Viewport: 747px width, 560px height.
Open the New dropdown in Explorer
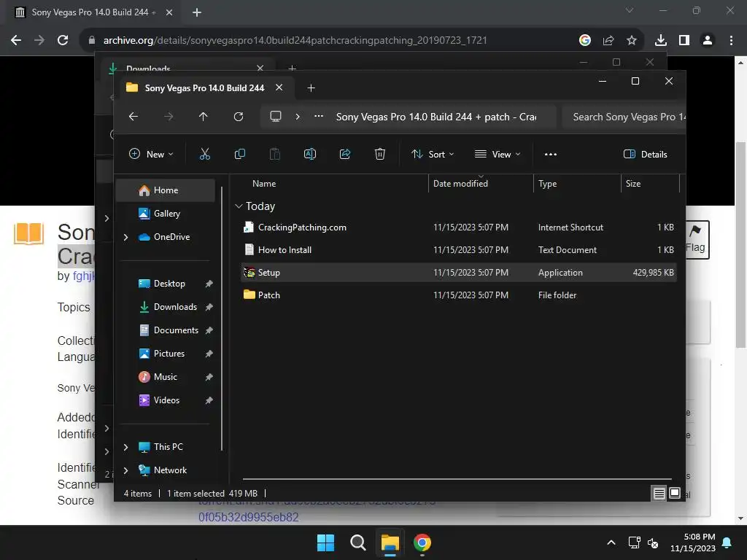pyautogui.click(x=151, y=154)
